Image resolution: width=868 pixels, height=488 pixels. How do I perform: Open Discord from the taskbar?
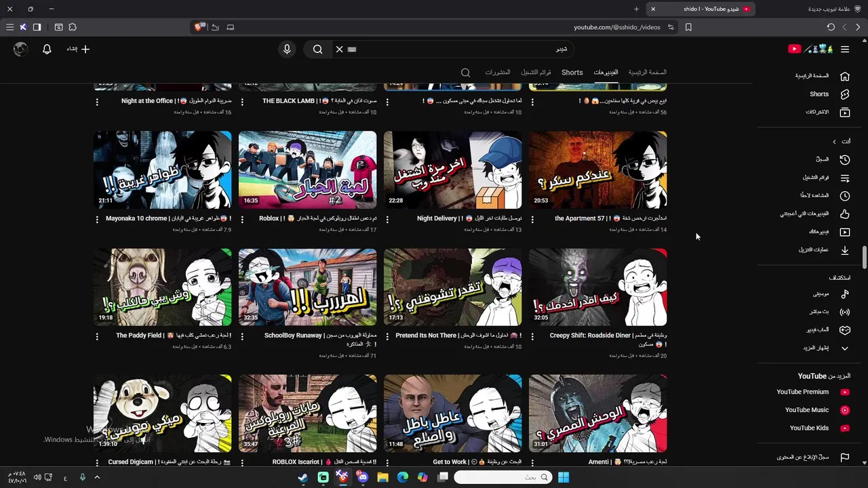coord(363,477)
